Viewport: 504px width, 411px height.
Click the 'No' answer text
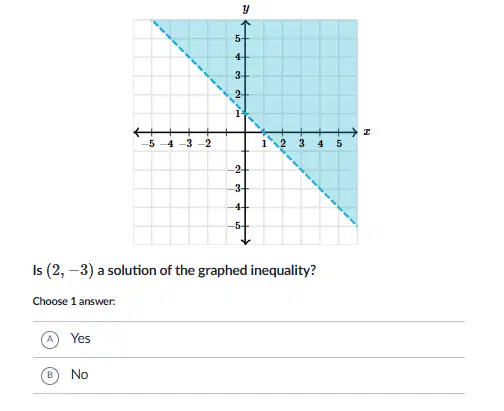click(x=79, y=375)
